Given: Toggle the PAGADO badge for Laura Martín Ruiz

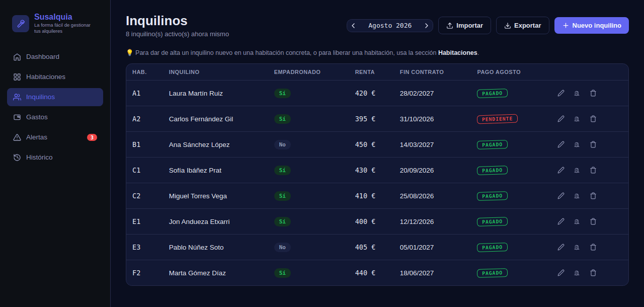Looking at the screenshot, I should tap(492, 93).
